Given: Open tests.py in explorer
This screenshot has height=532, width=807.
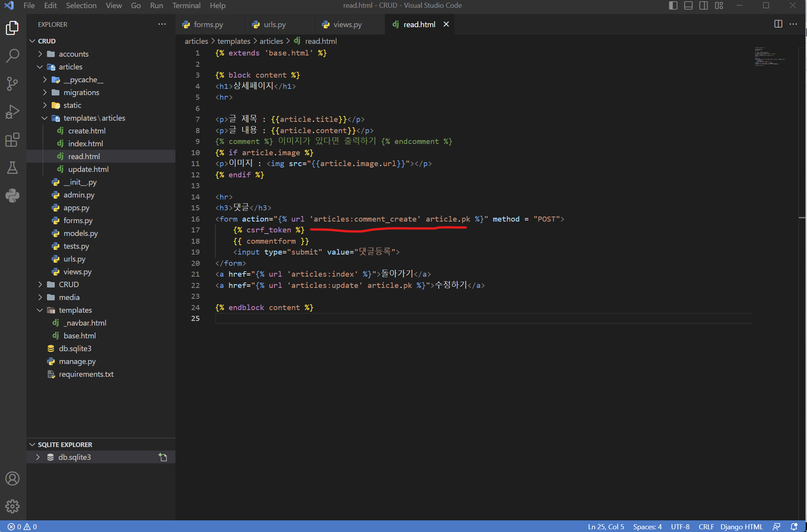Looking at the screenshot, I should pyautogui.click(x=76, y=246).
